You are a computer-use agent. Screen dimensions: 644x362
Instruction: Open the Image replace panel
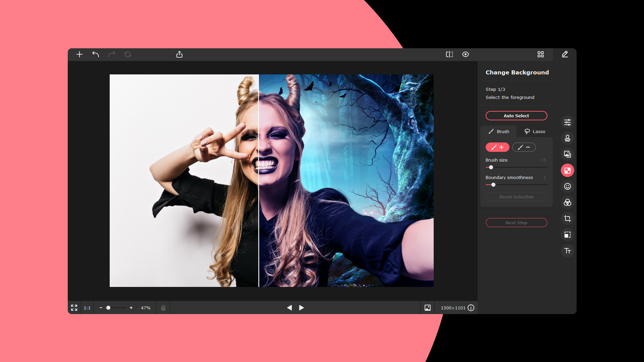[x=568, y=154]
